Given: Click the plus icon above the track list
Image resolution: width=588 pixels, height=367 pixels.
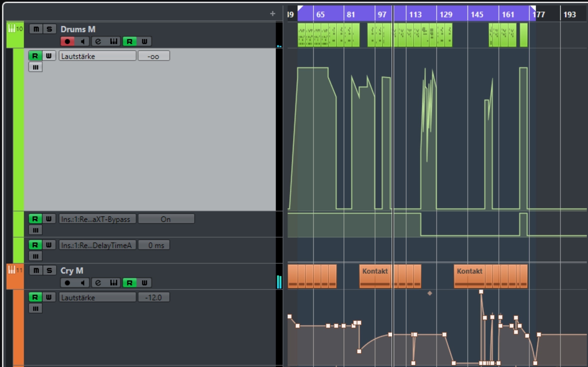Looking at the screenshot, I should (272, 13).
